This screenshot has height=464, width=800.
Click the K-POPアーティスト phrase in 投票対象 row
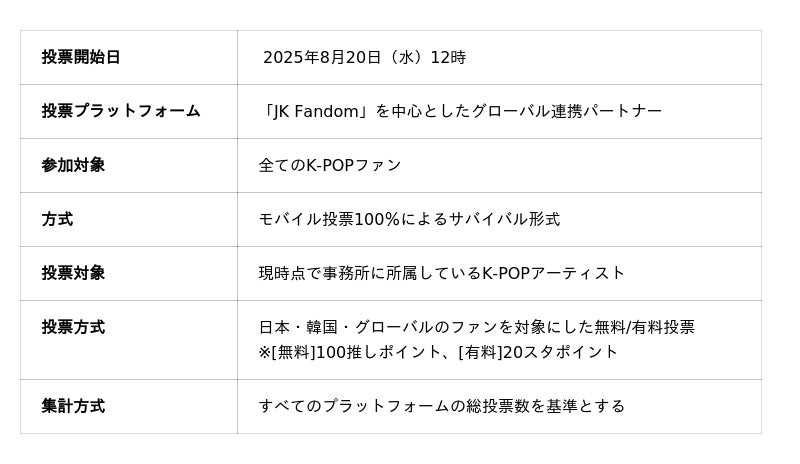tap(553, 273)
